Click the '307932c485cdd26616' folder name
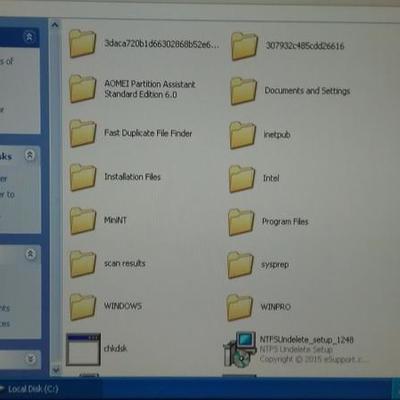This screenshot has height=400, width=400. [305, 46]
